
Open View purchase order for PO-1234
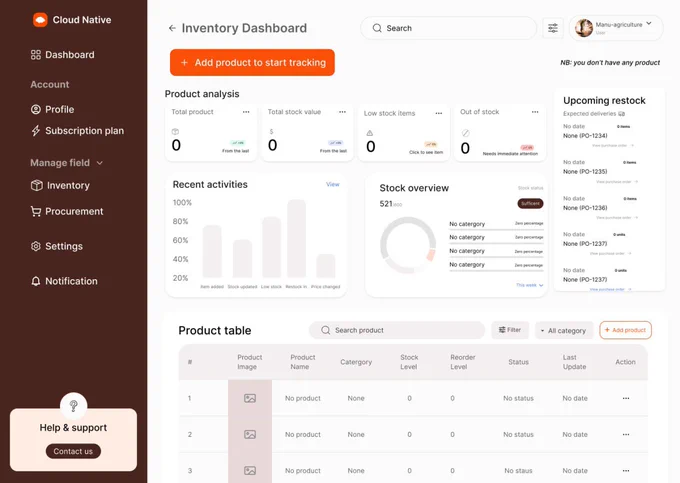click(x=613, y=145)
